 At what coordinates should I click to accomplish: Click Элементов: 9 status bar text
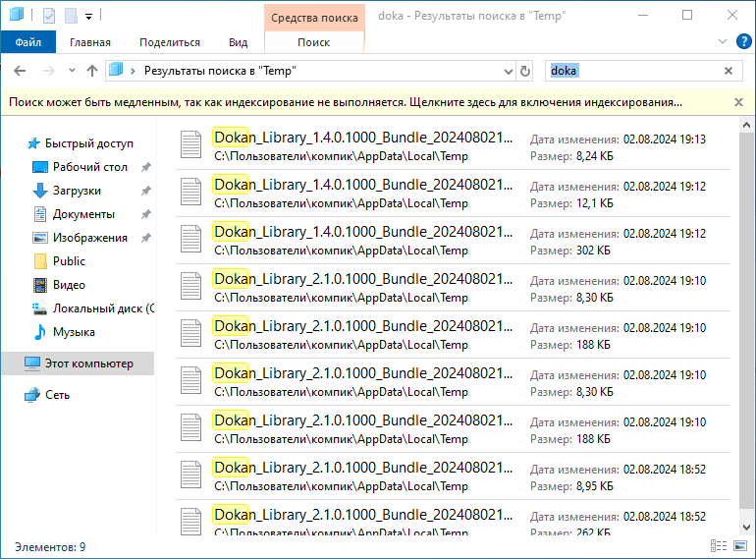[x=50, y=547]
